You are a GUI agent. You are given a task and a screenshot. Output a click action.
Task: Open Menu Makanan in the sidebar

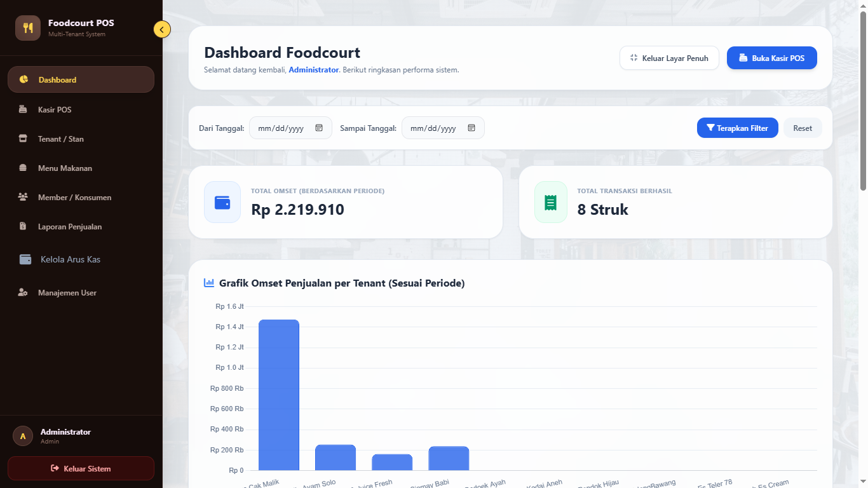click(81, 168)
